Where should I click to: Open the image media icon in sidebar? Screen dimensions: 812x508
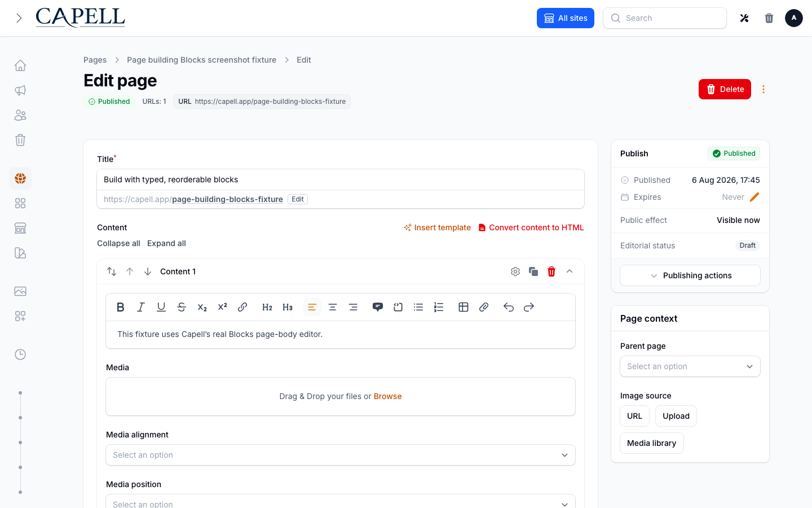tap(20, 291)
